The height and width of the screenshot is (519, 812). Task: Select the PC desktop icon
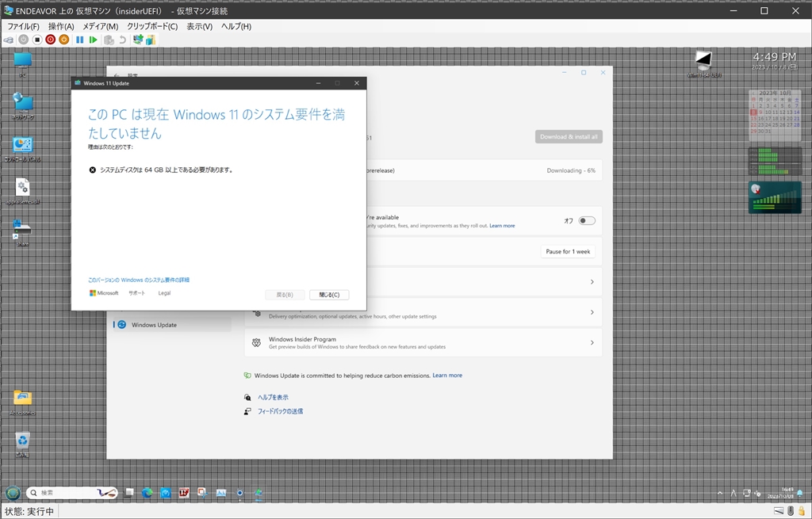point(22,64)
